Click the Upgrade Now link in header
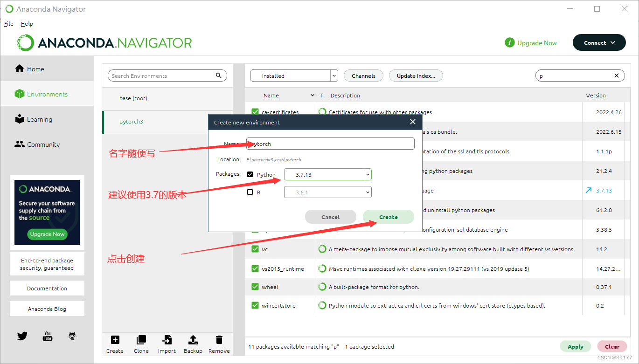639x364 pixels. click(537, 43)
